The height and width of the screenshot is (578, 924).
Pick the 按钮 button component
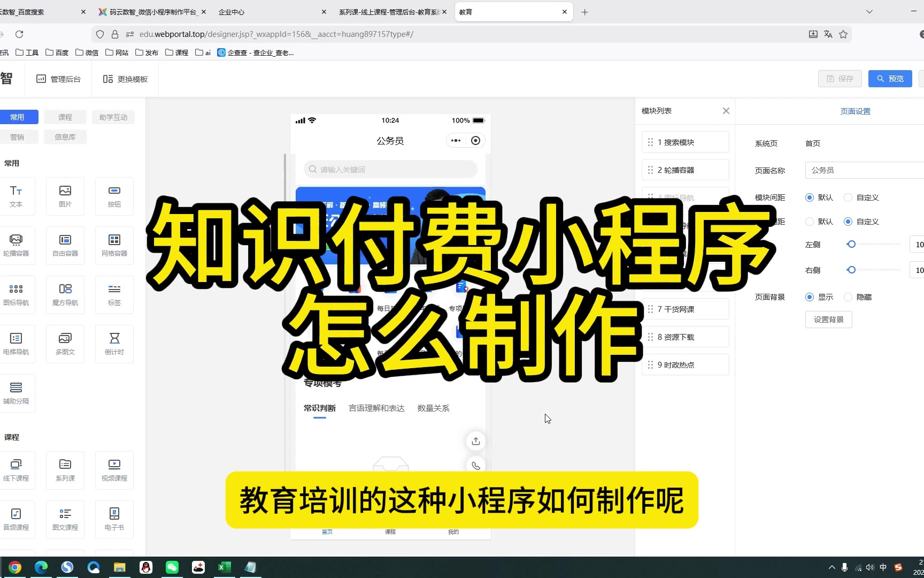114,196
